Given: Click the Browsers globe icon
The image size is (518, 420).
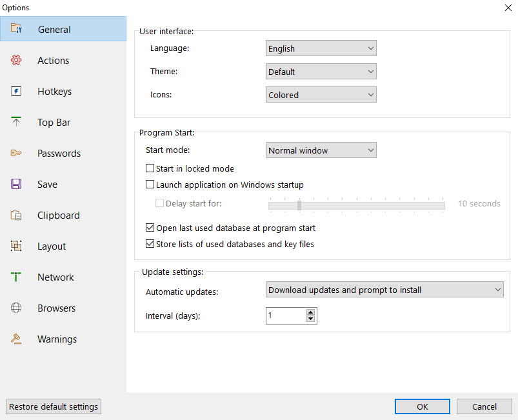Looking at the screenshot, I should click(16, 308).
